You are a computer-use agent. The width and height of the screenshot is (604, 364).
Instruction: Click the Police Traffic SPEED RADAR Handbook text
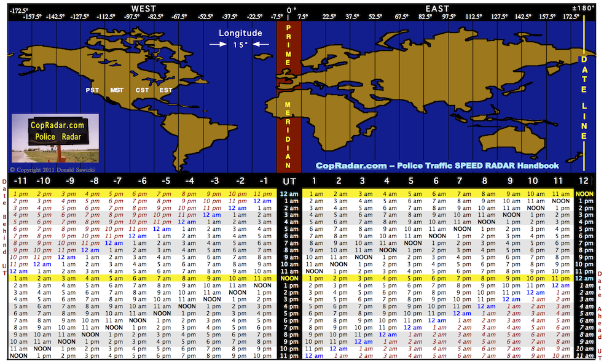point(477,166)
